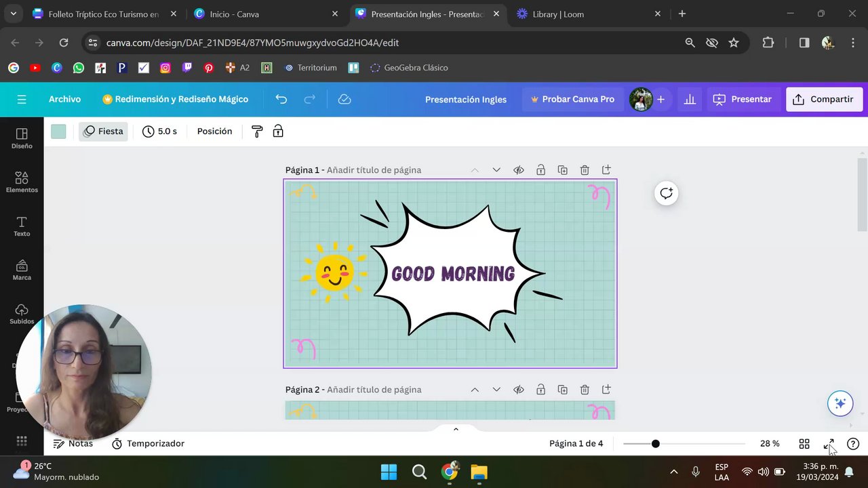Move Página 2 up with chevron

coord(475,390)
